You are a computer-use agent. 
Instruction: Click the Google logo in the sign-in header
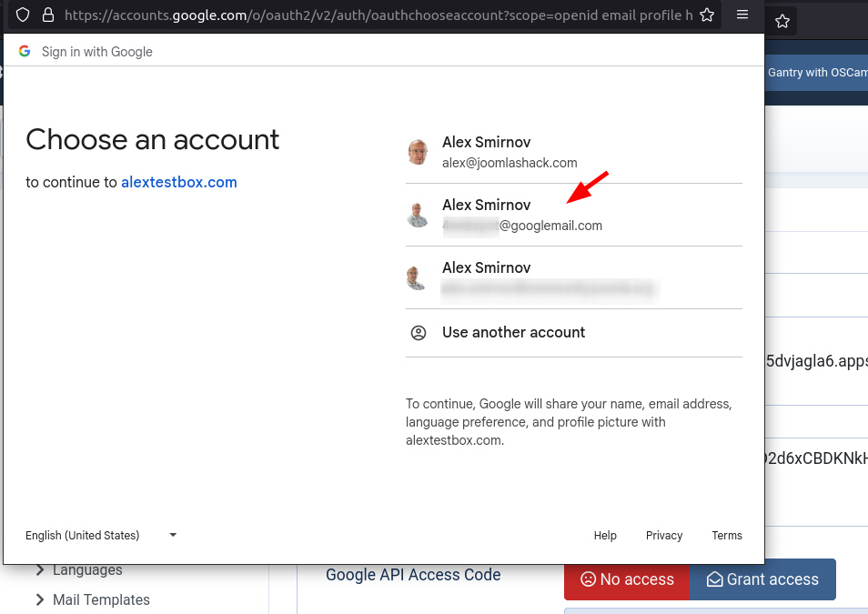pyautogui.click(x=25, y=52)
